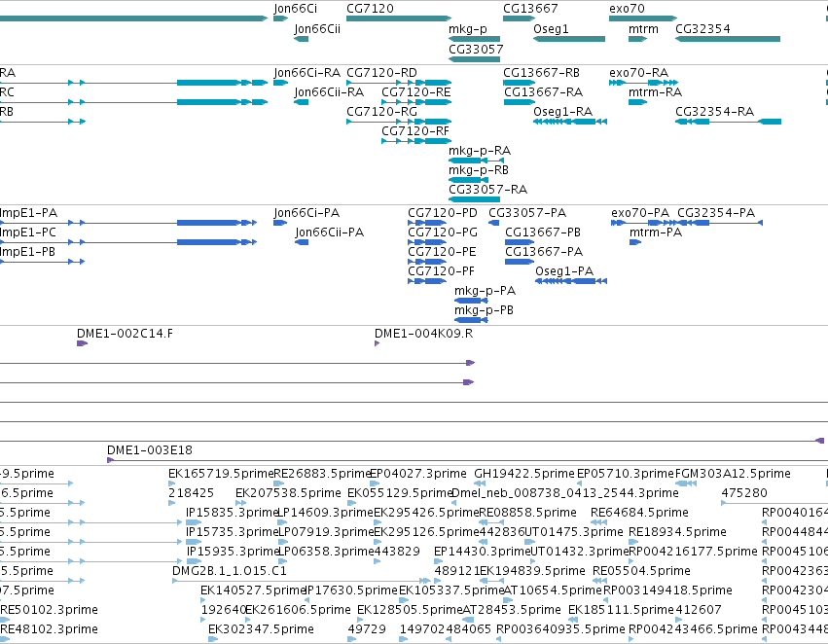The height and width of the screenshot is (644, 828).
Task: Select EST EK302347.5prime
Action: pyautogui.click(x=213, y=639)
